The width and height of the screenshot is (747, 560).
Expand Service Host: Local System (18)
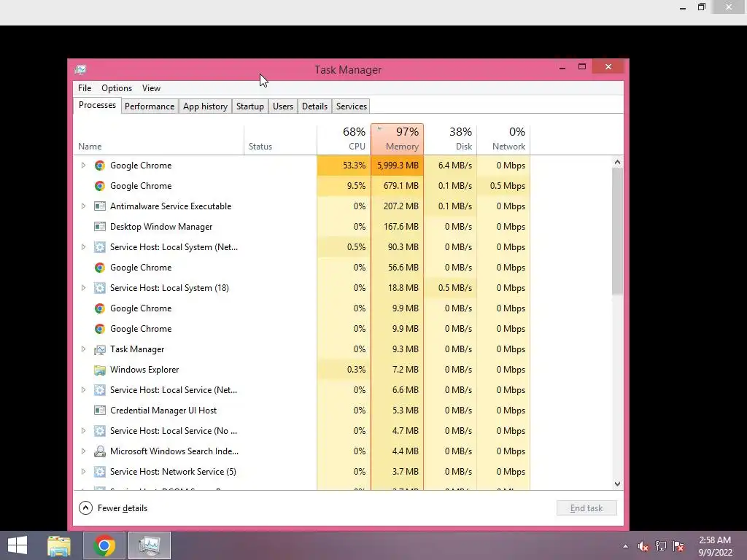point(83,288)
